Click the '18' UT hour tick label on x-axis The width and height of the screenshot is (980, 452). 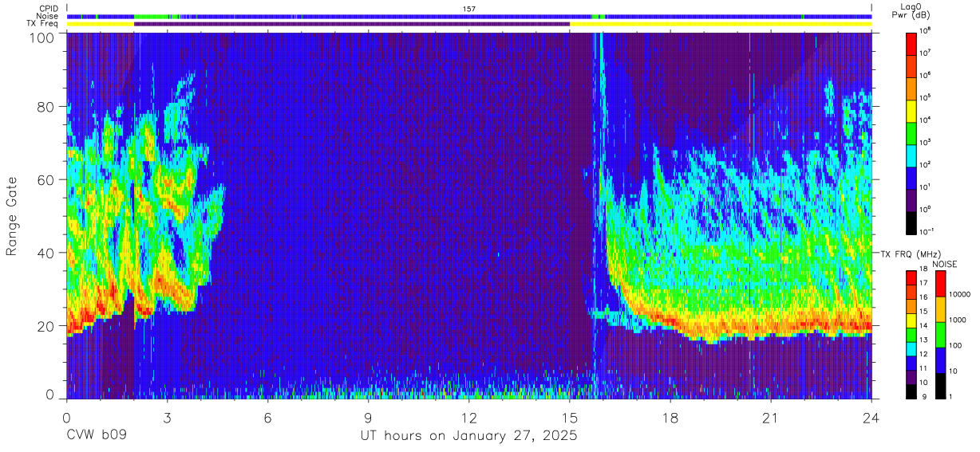point(670,418)
